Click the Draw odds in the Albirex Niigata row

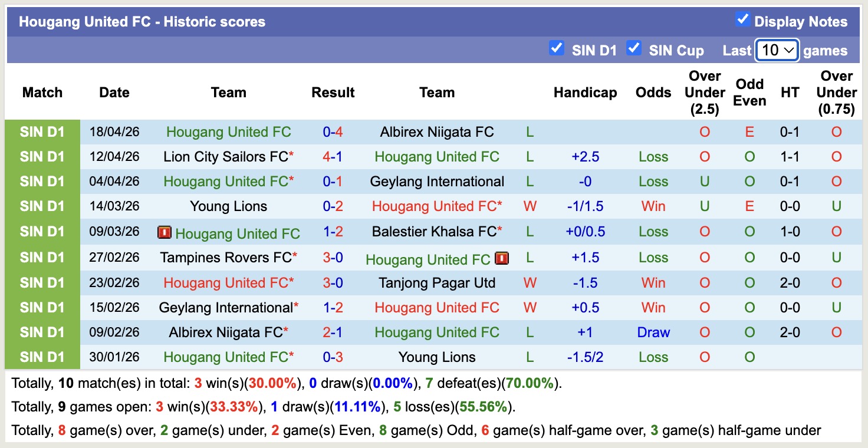click(x=653, y=332)
